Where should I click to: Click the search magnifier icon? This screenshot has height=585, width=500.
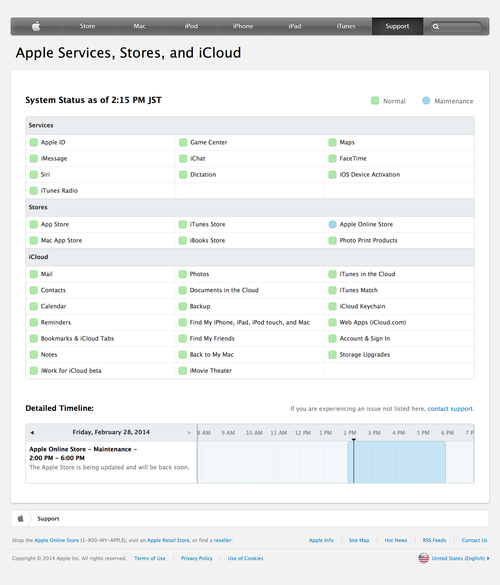tap(436, 26)
